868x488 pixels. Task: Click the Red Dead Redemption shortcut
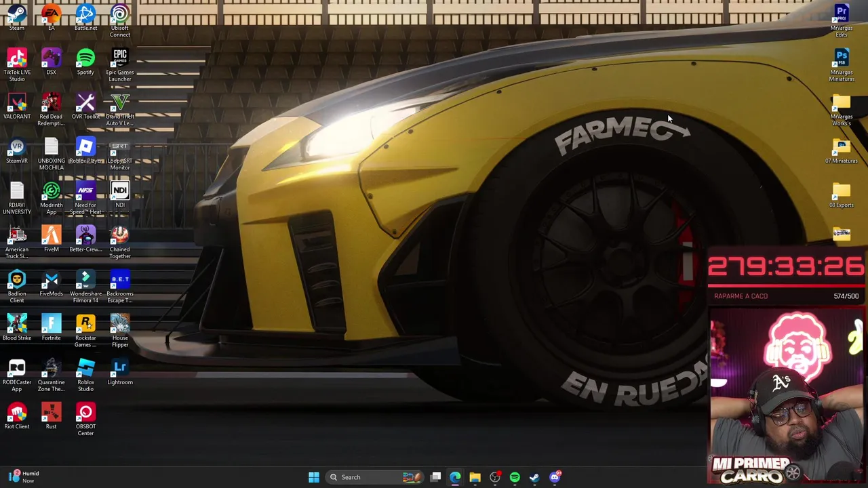[51, 109]
